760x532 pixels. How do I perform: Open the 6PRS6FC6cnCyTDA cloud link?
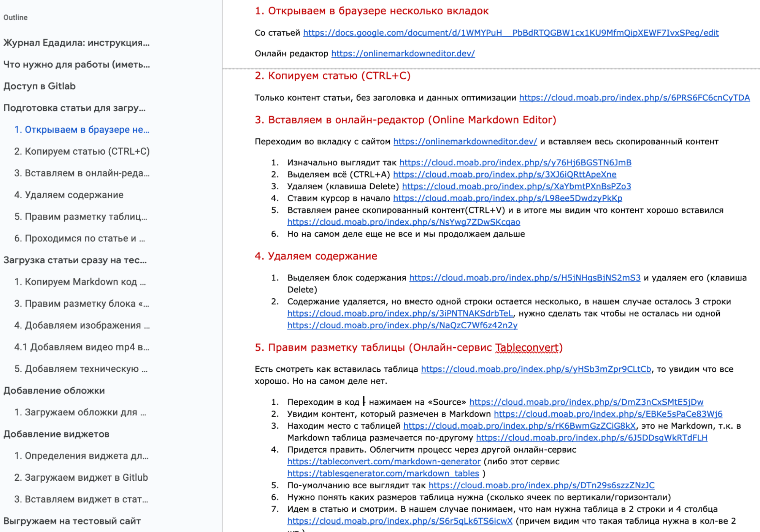click(634, 98)
